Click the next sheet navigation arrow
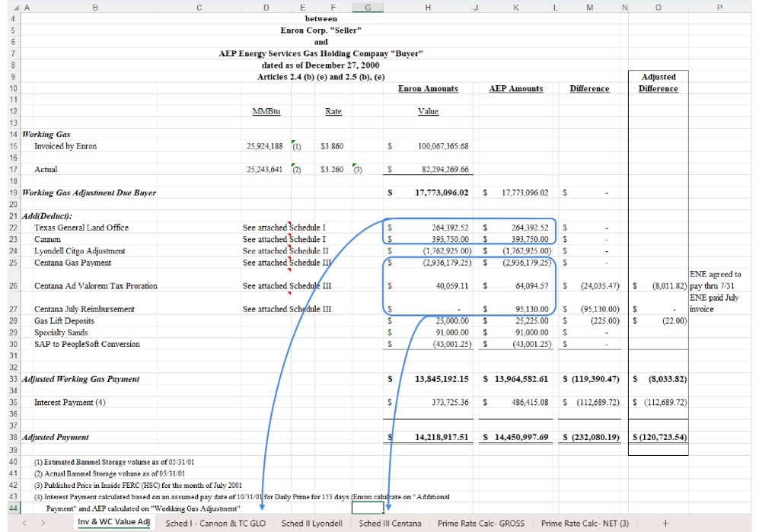 click(43, 523)
